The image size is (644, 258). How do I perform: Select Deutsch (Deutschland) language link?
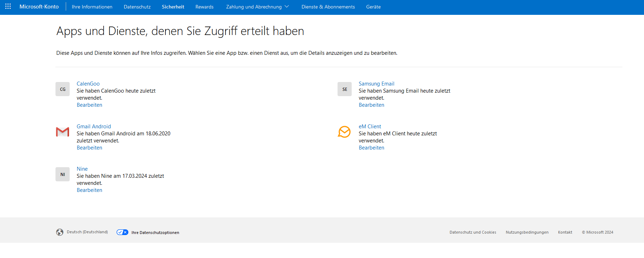(87, 232)
